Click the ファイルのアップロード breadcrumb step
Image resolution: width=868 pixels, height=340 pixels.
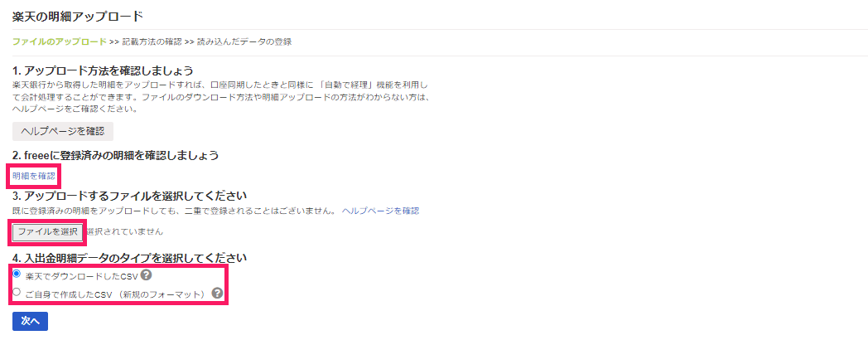[60, 41]
